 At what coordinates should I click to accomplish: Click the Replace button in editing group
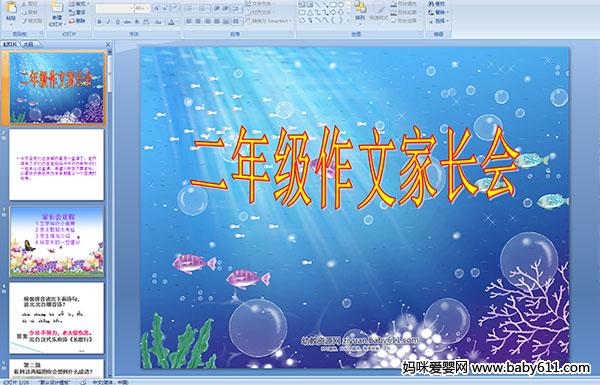437,12
